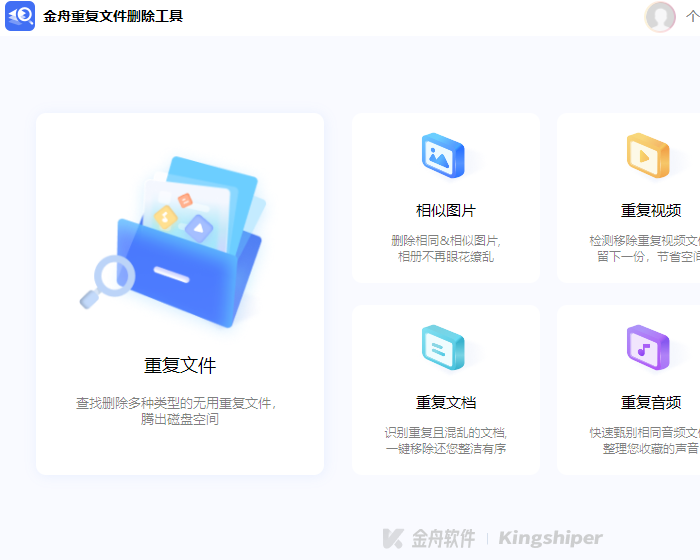The height and width of the screenshot is (560, 700).
Task: Open the 重复文件 feature title
Action: point(180,365)
